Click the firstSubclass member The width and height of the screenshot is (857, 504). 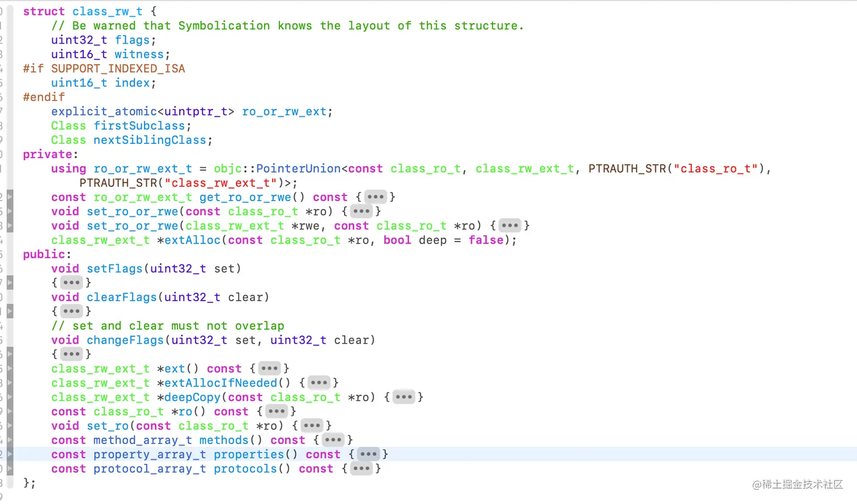[139, 126]
